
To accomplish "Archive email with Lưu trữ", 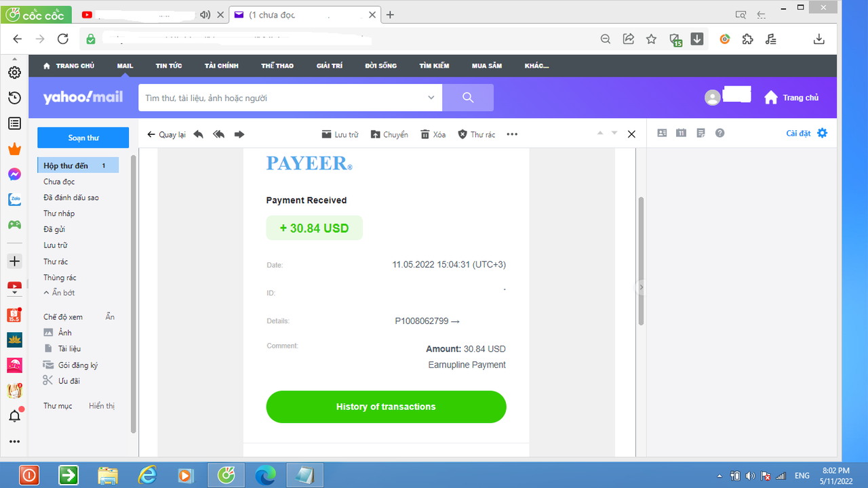I will point(340,134).
